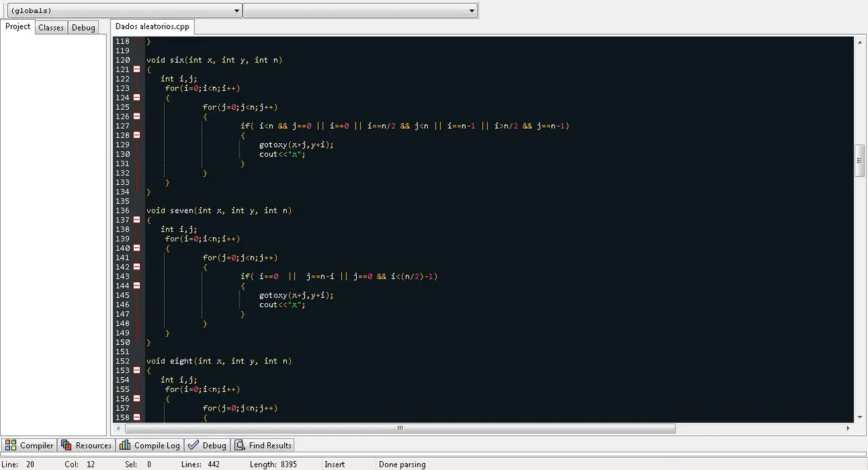
Task: Collapse code fold at line 124
Action: click(136, 98)
